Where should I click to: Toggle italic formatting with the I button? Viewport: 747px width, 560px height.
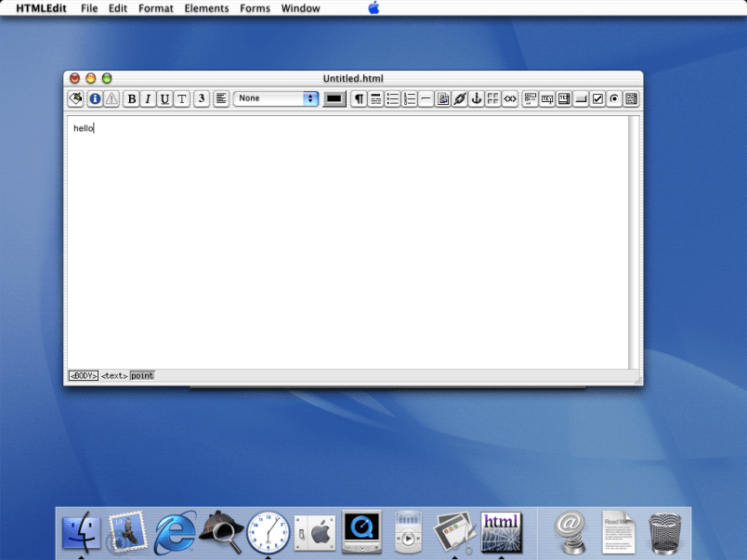pos(148,98)
